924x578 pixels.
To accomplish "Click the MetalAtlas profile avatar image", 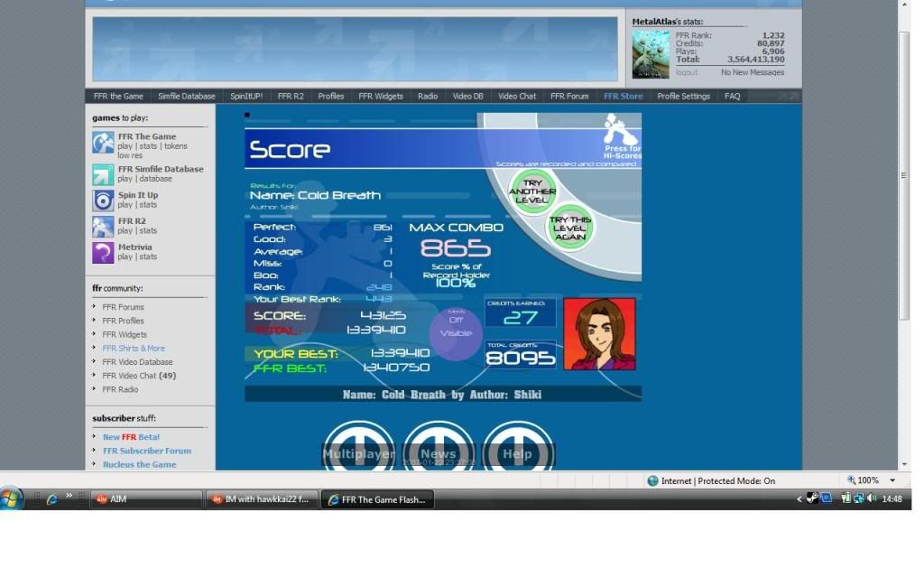I will click(651, 54).
